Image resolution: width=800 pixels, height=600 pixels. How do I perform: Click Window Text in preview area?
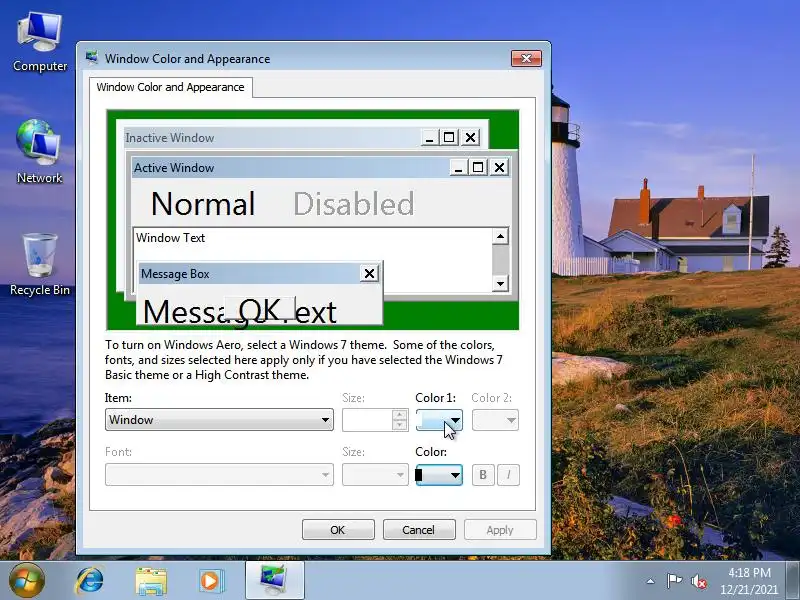tap(170, 238)
